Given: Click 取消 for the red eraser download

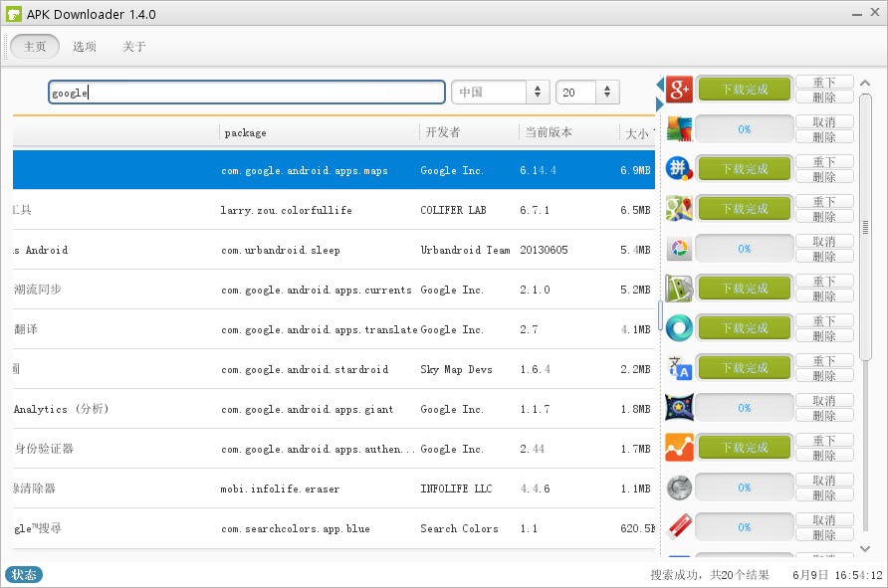Looking at the screenshot, I should coord(824,520).
